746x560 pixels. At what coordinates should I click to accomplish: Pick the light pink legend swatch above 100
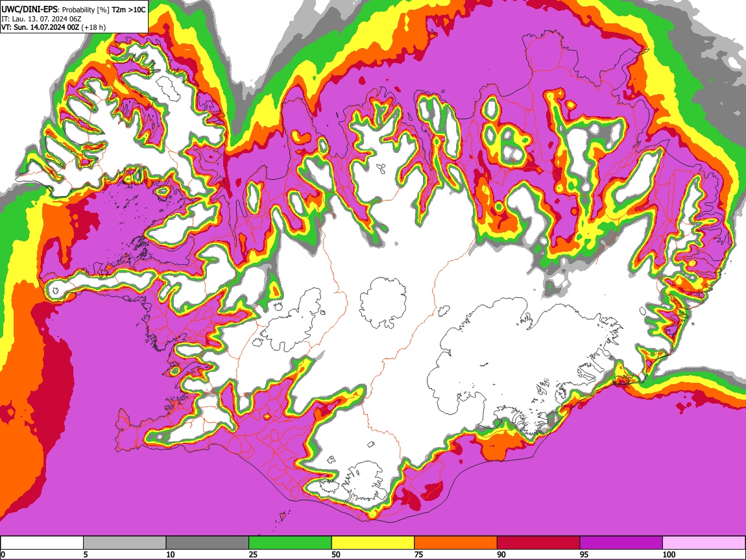[x=704, y=543]
